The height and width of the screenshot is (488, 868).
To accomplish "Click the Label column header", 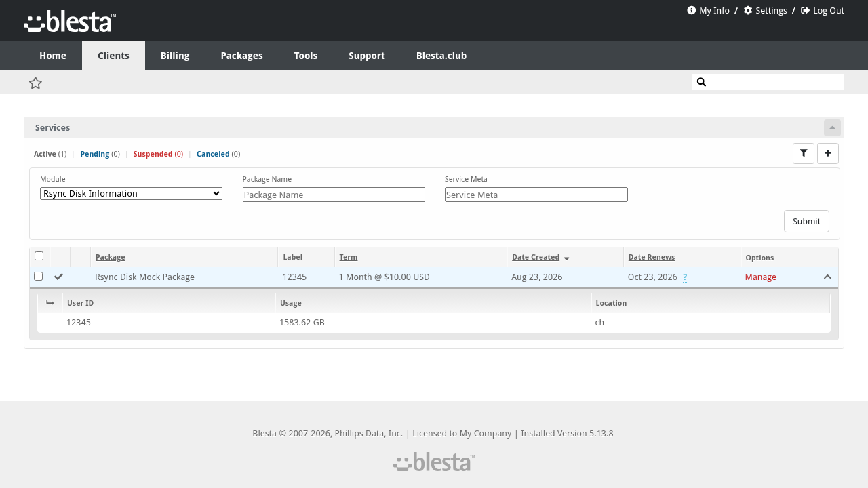I will pos(293,258).
